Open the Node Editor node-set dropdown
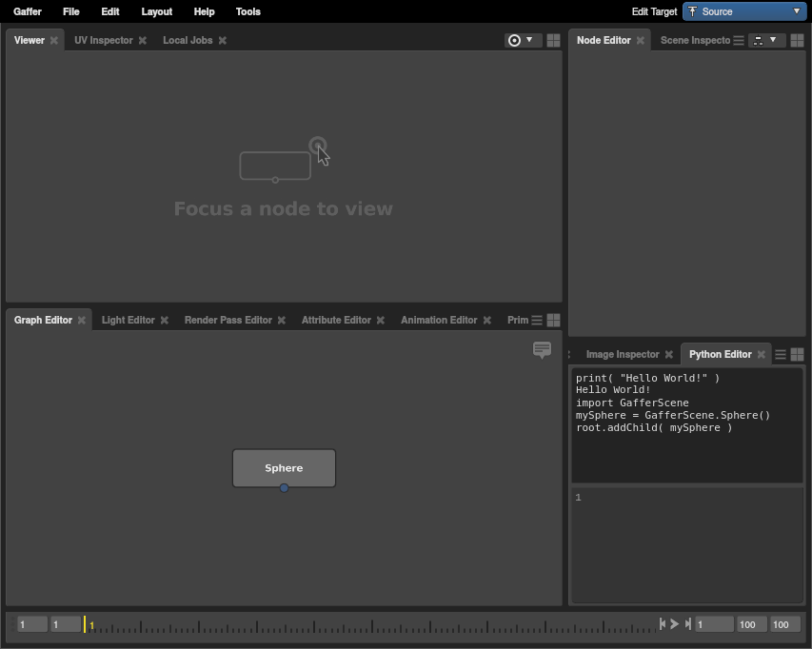Screen dimensions: 812x649 coord(765,40)
